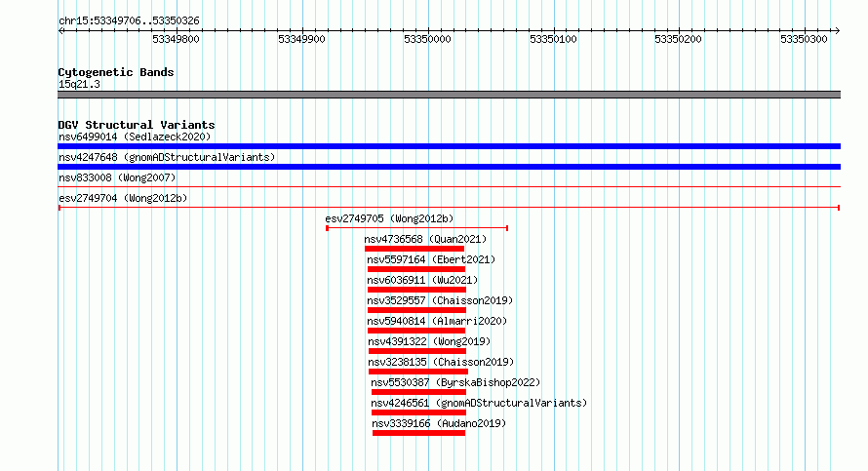Click the DGV Structural Variants track title
This screenshot has height=471, width=868.
[x=137, y=125]
